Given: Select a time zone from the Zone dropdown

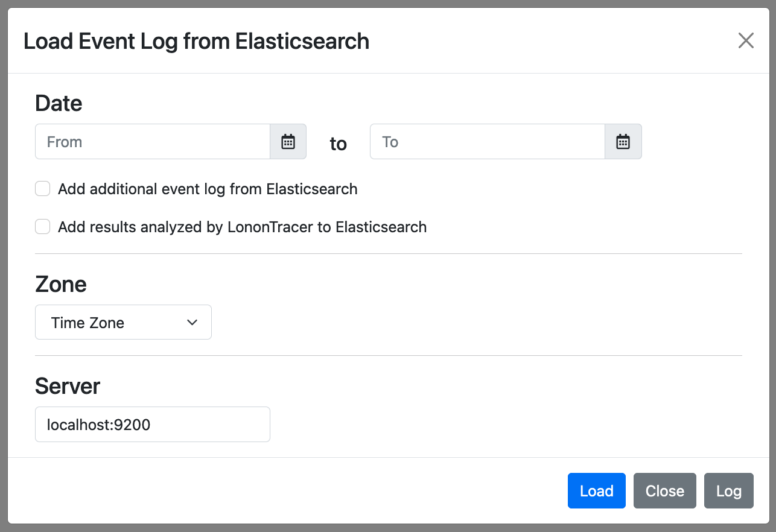Looking at the screenshot, I should pos(123,322).
